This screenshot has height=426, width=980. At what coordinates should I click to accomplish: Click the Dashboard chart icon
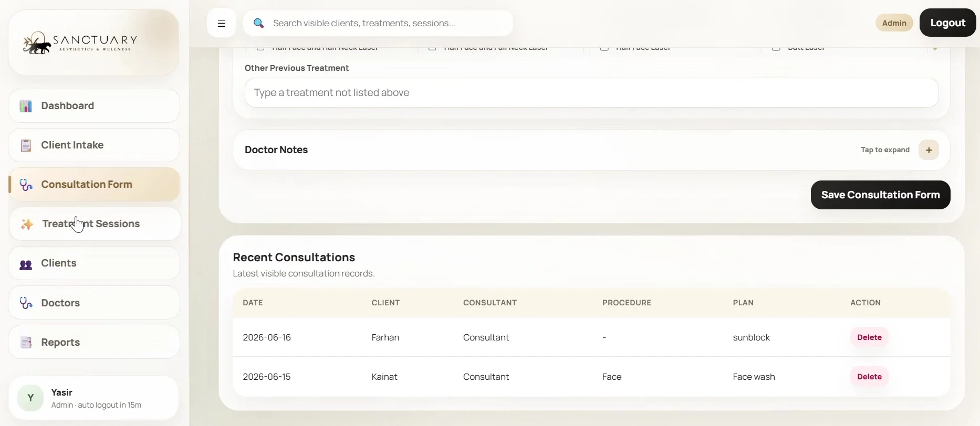pyautogui.click(x=26, y=106)
